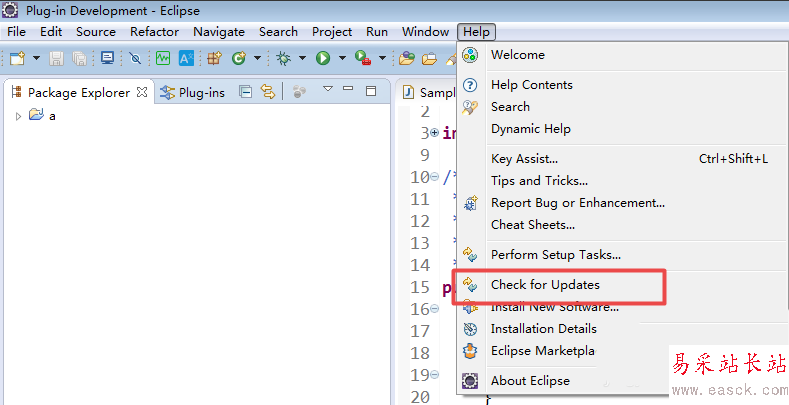Screen dimensions: 789x405
Task: Open the Debug dropdown arrow
Action: [302, 58]
